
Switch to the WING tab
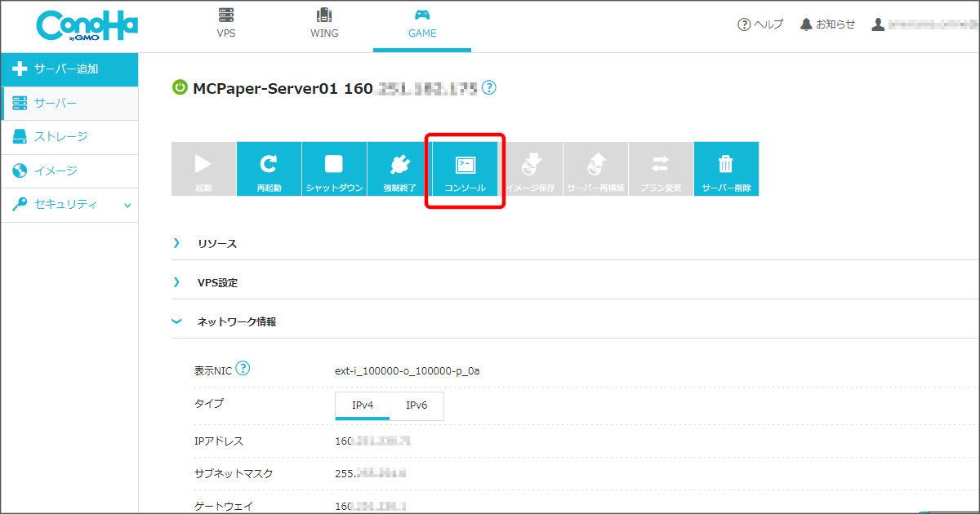(324, 24)
